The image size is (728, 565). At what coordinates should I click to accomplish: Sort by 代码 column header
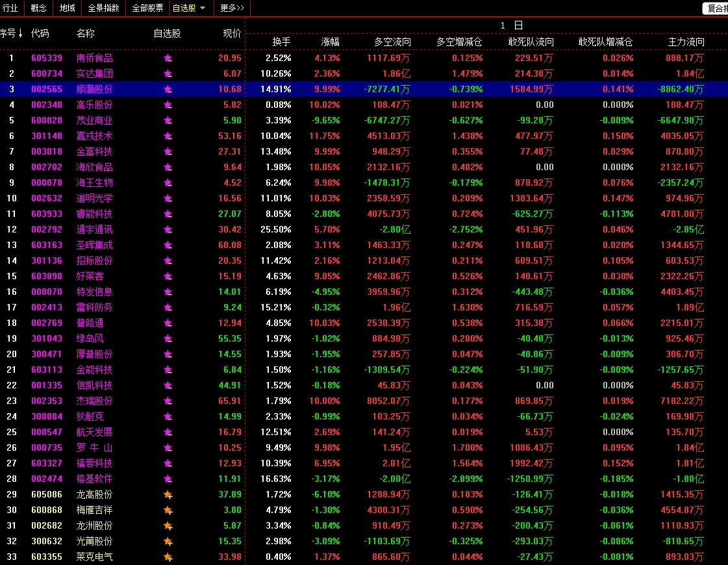click(x=40, y=33)
